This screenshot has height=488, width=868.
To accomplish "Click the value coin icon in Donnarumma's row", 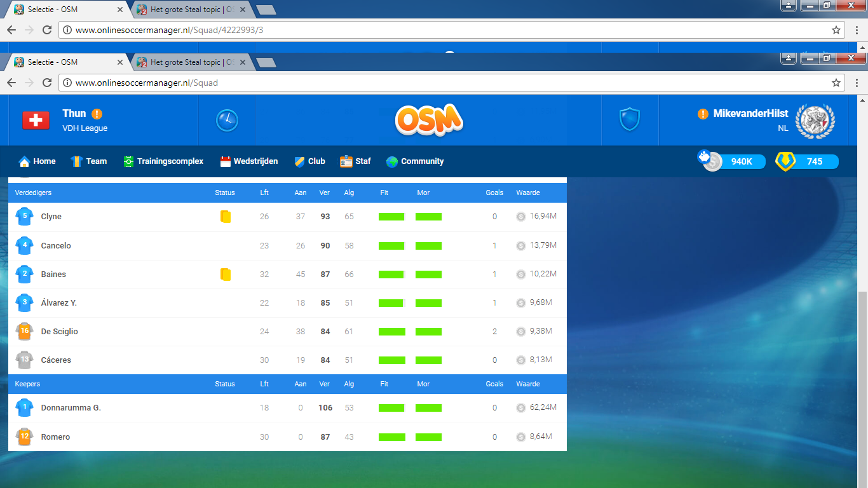I will tap(521, 408).
